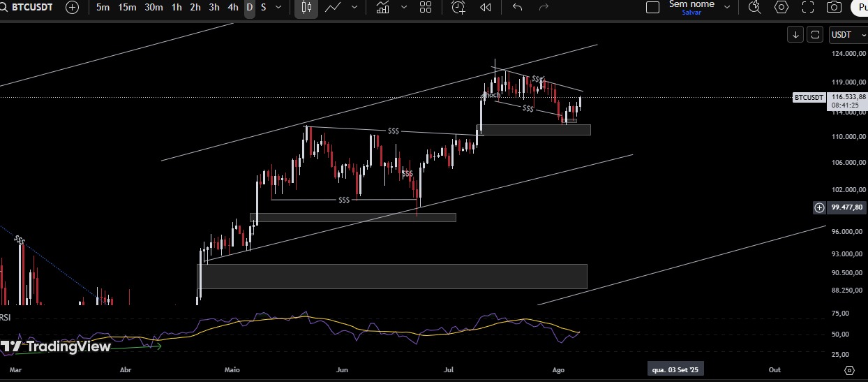Click the 08:41:25 countdown label

tap(845, 105)
